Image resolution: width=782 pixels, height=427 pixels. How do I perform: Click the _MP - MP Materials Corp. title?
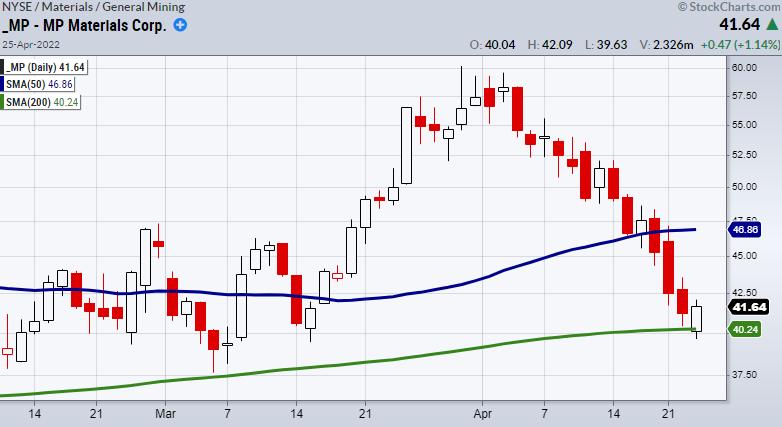pos(84,25)
